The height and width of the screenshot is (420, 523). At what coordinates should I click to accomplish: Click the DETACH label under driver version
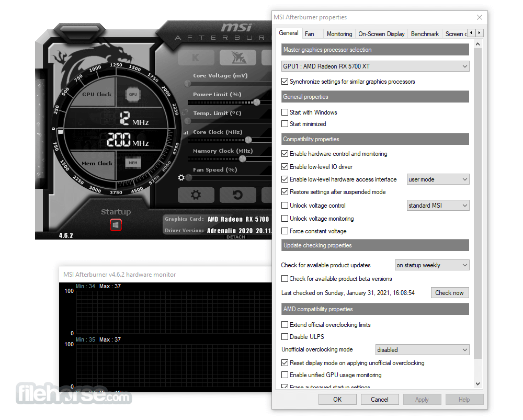point(235,237)
